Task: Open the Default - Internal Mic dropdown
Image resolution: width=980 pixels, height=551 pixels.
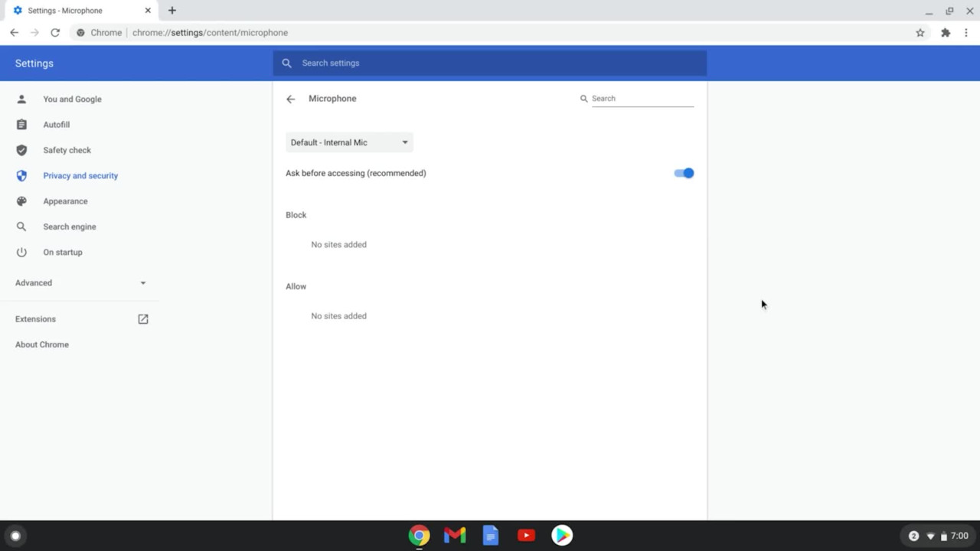Action: coord(349,142)
